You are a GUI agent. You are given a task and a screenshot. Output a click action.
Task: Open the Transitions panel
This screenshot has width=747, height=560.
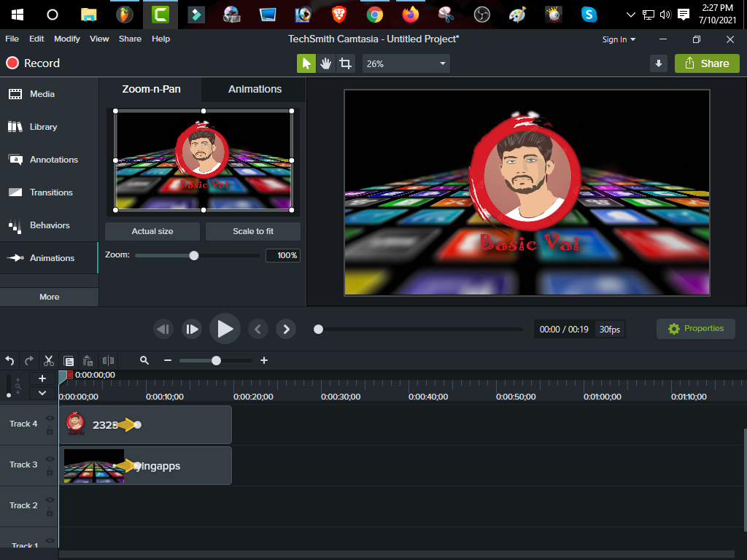click(49, 192)
